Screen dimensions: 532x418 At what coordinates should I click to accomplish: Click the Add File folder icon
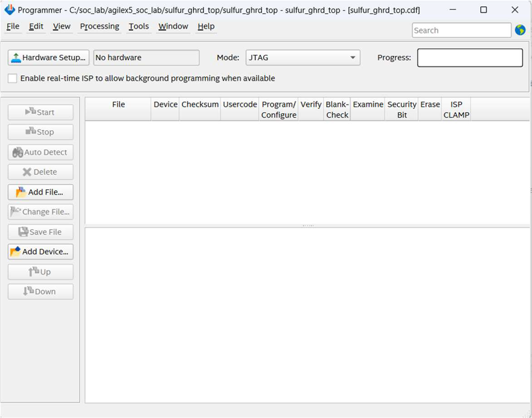[21, 192]
